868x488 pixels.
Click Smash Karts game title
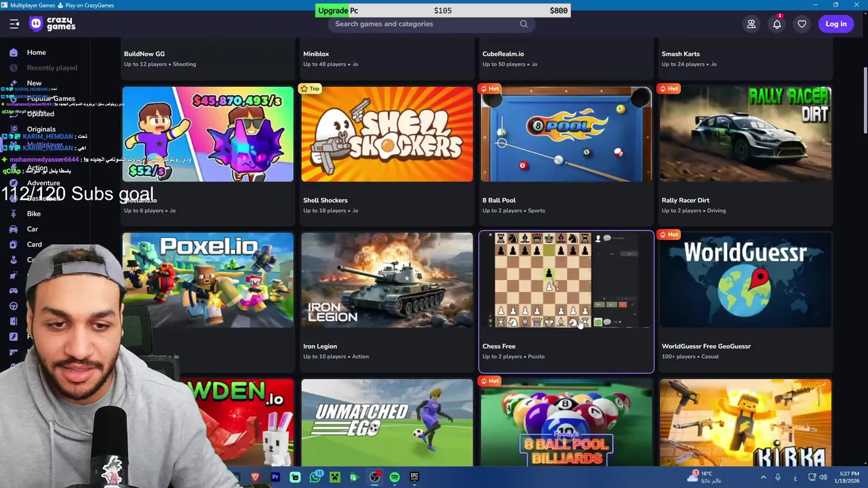(681, 54)
